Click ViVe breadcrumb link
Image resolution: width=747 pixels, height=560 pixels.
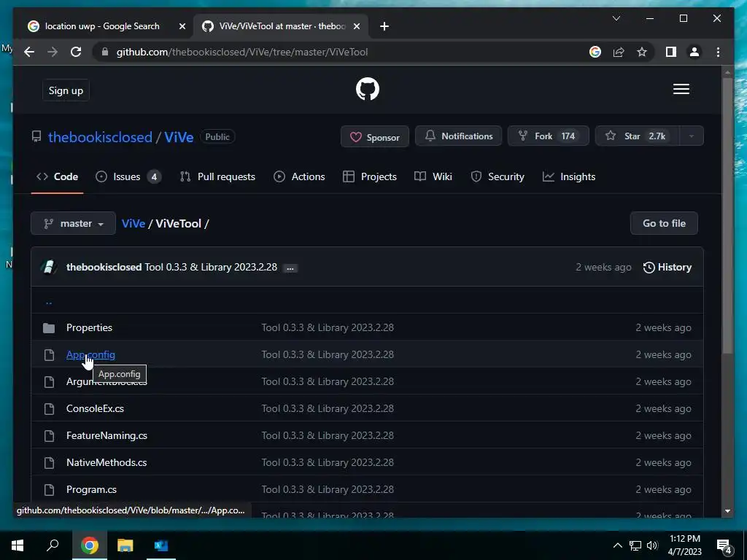click(x=133, y=223)
